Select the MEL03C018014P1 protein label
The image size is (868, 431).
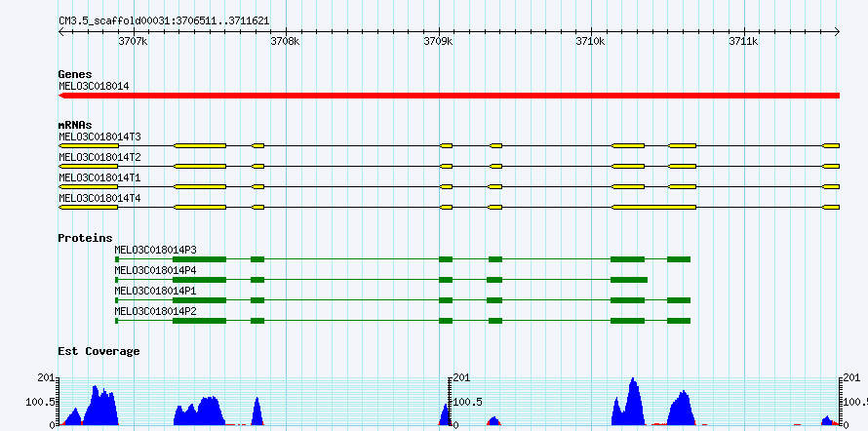pyautogui.click(x=155, y=291)
